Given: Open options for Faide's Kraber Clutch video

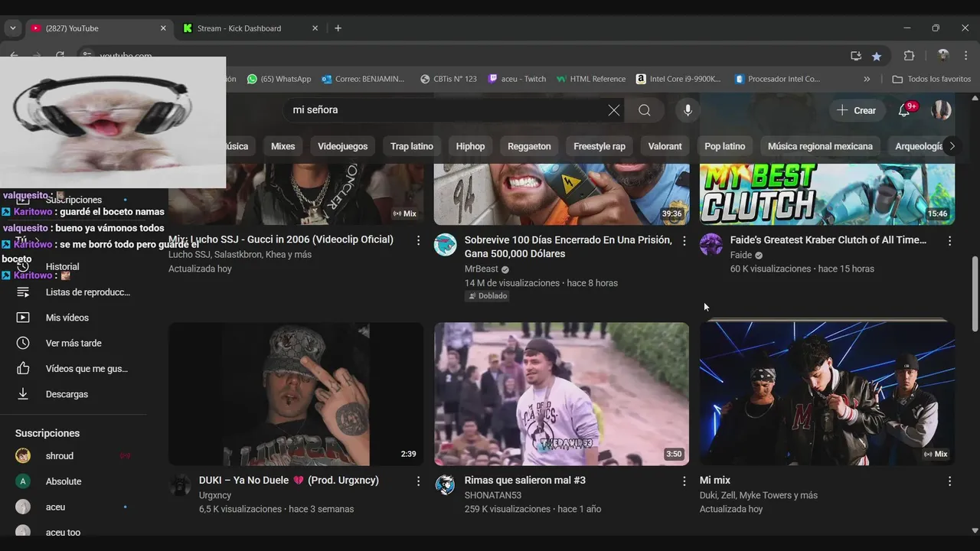Looking at the screenshot, I should point(949,240).
